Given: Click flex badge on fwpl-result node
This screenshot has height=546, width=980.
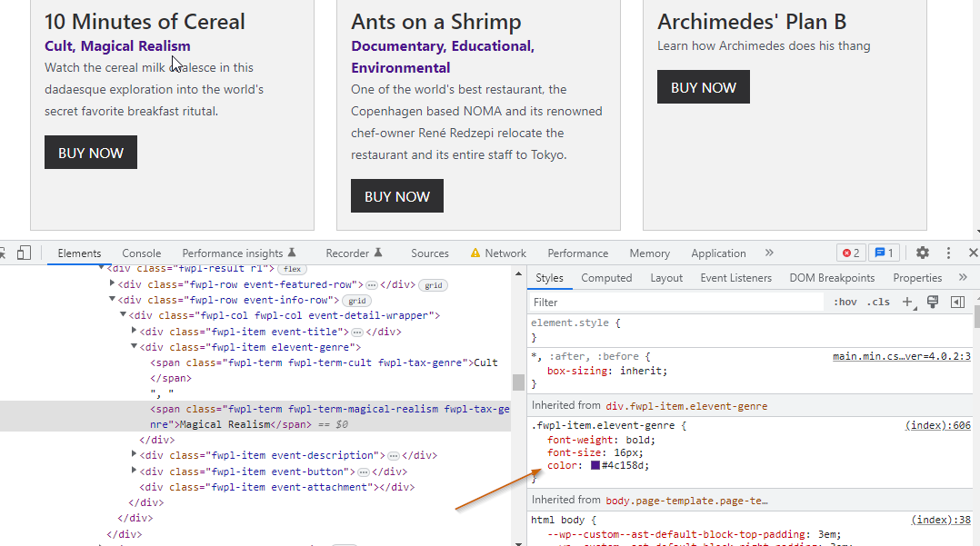Looking at the screenshot, I should pyautogui.click(x=292, y=269).
